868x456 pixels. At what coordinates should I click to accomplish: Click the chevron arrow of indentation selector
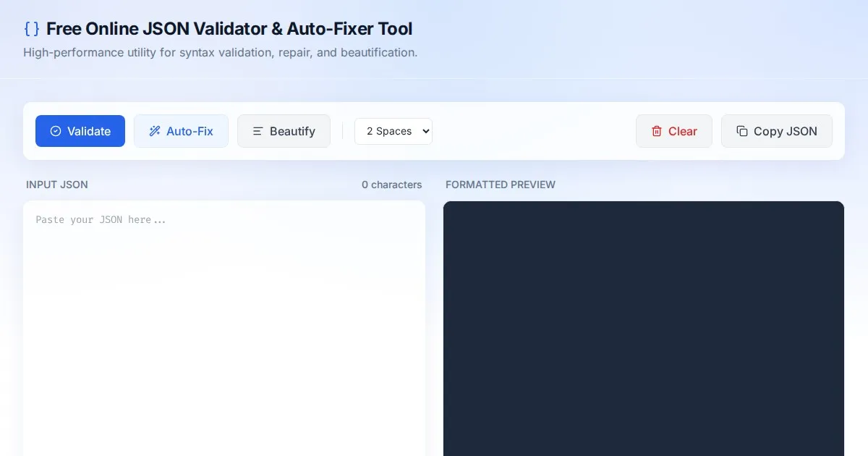(x=425, y=131)
